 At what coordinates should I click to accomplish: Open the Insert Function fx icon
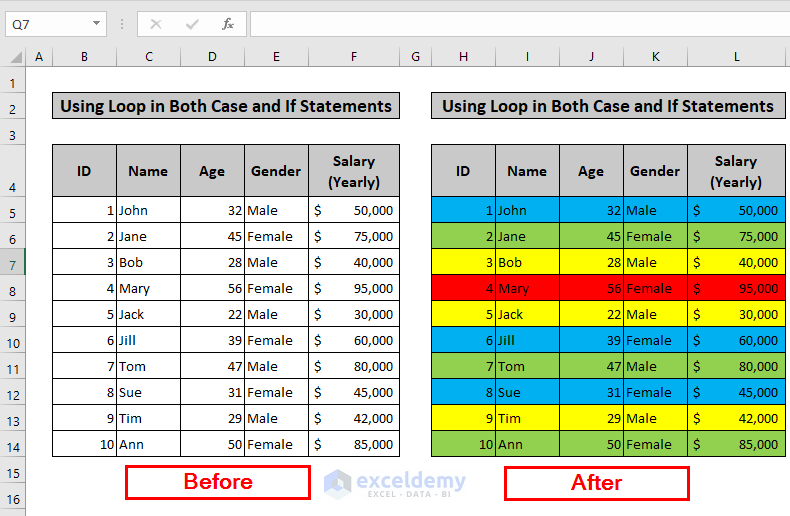pyautogui.click(x=228, y=24)
